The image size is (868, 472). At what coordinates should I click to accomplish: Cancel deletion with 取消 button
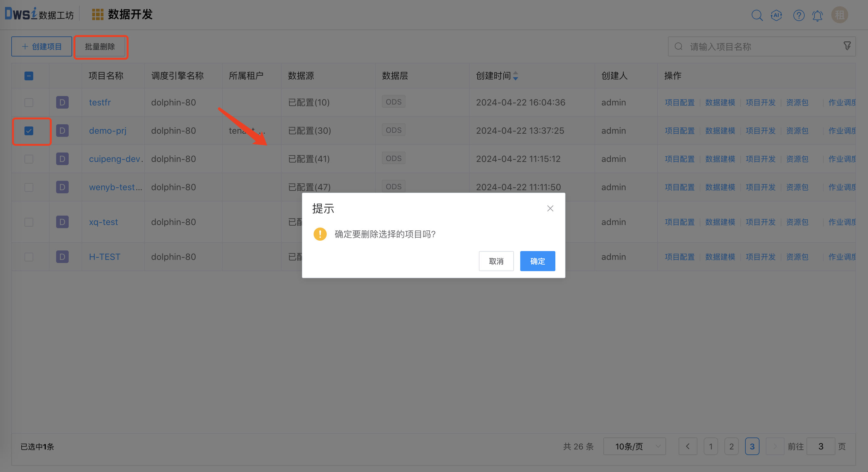[x=496, y=261]
